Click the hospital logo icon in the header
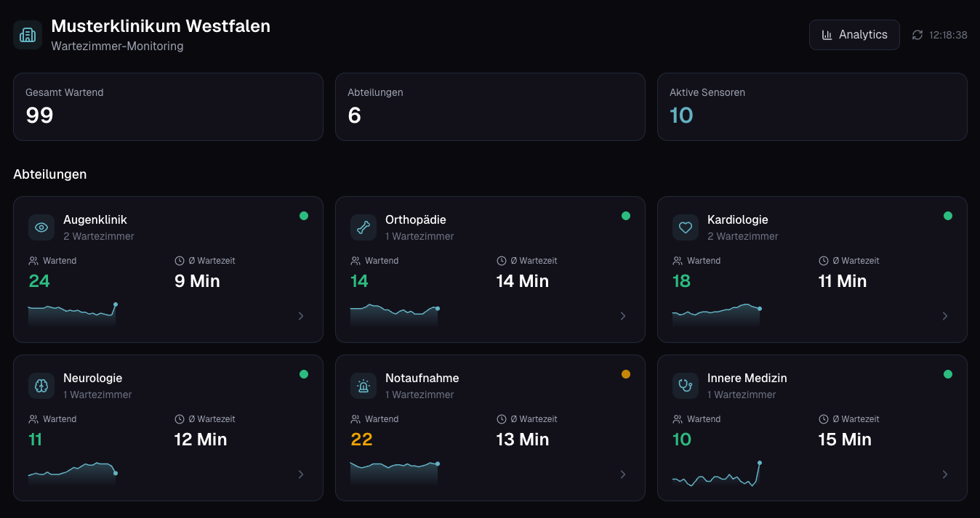This screenshot has height=518, width=980. tap(27, 34)
